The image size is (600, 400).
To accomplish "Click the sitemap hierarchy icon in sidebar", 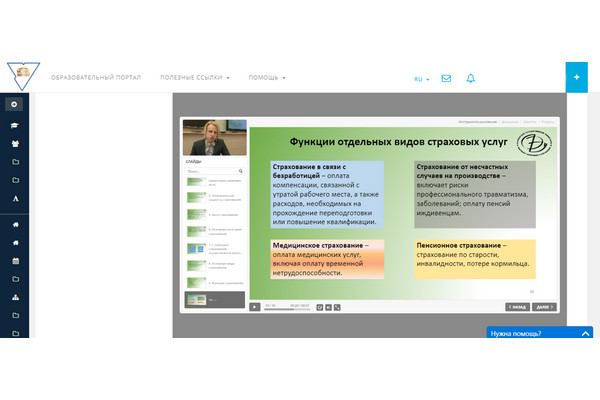I will [15, 297].
